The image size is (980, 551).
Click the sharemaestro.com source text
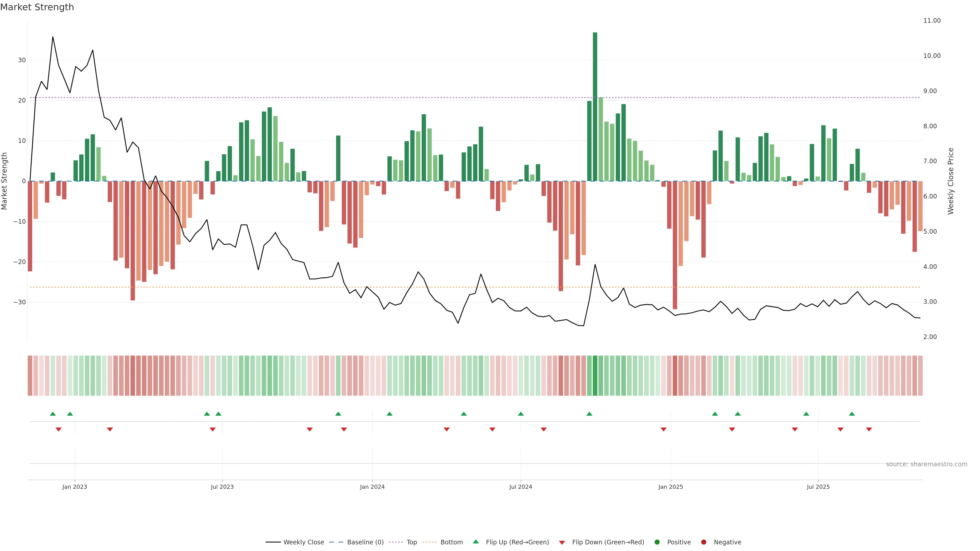tap(926, 464)
